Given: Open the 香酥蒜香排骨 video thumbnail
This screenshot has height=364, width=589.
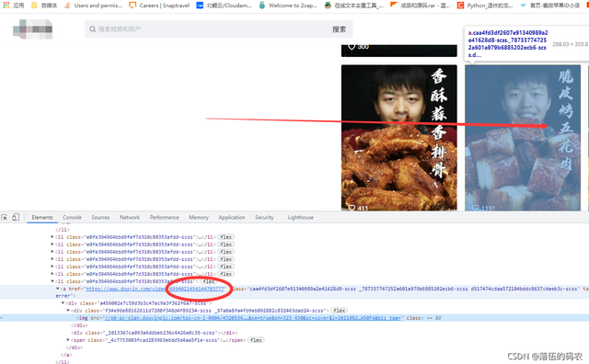Looking at the screenshot, I should (398, 138).
